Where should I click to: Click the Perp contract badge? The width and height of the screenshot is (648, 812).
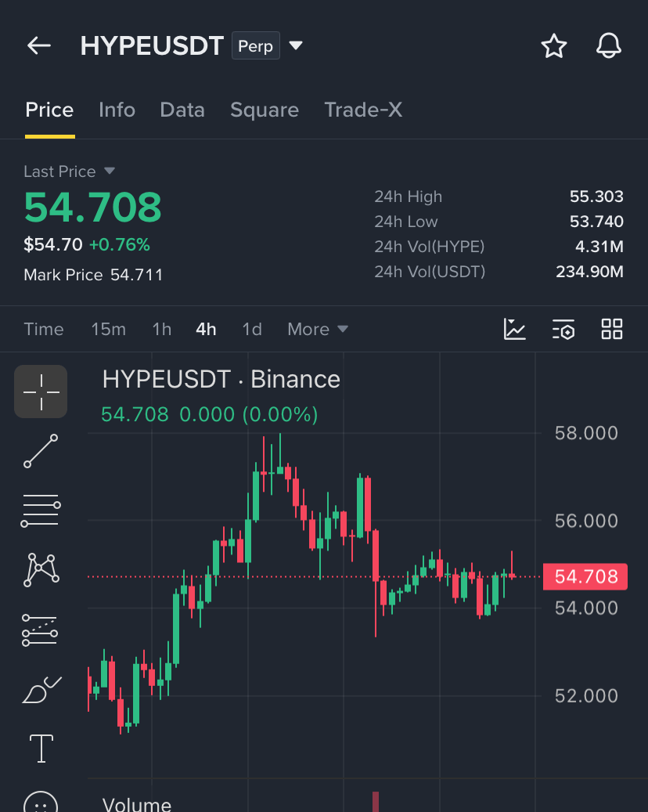pos(256,45)
